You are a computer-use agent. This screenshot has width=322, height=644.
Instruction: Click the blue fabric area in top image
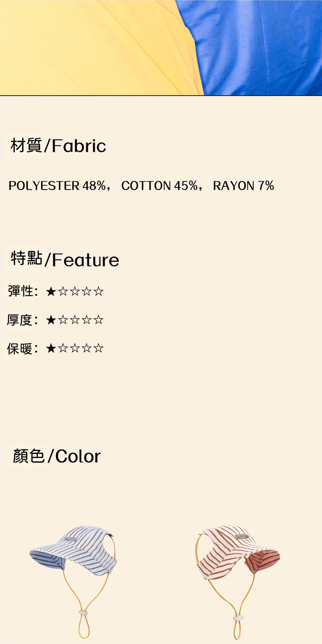point(260,47)
